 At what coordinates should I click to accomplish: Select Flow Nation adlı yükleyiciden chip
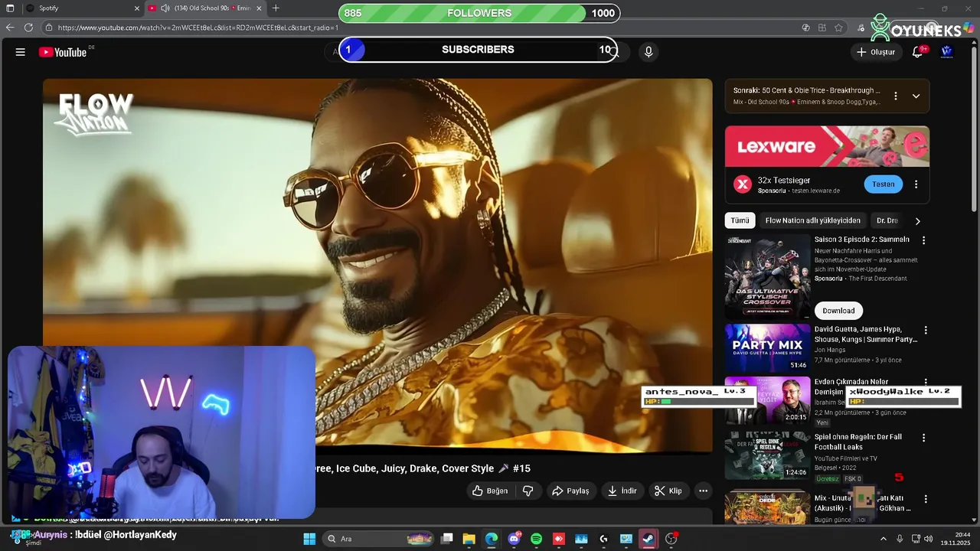[812, 220]
